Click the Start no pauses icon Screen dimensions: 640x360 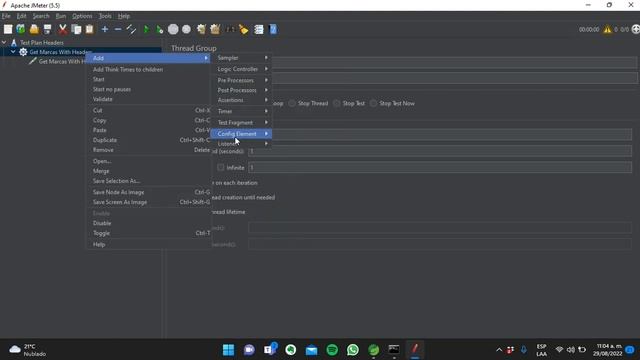[x=160, y=29]
